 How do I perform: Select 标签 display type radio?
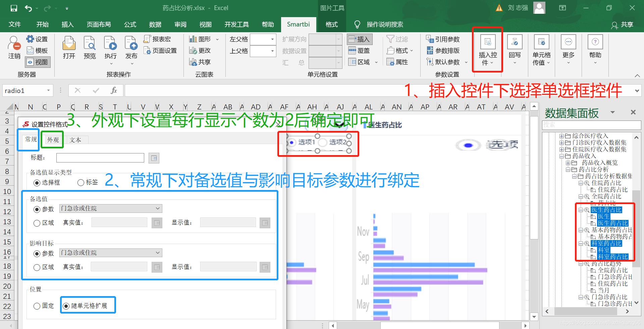click(80, 183)
